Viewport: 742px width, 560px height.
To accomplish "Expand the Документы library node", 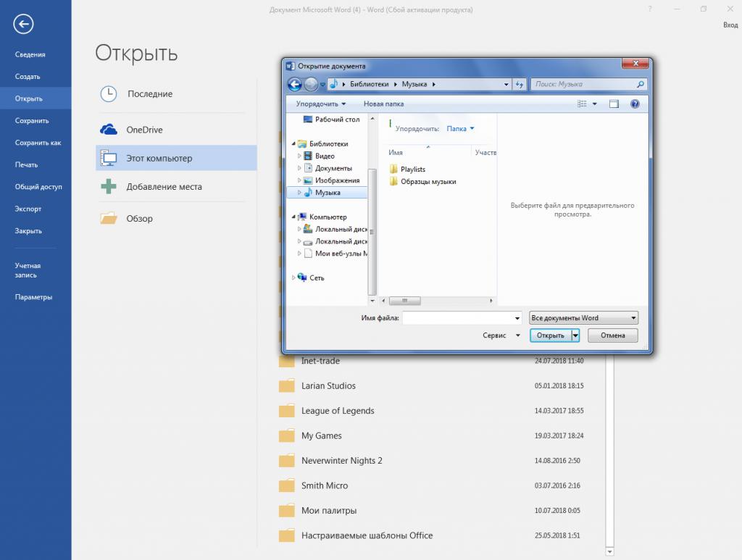I will point(299,168).
